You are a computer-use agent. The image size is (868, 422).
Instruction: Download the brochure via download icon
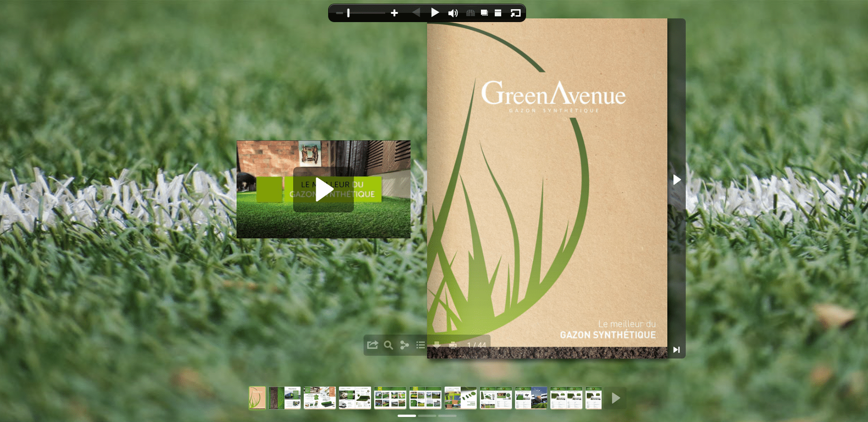437,345
